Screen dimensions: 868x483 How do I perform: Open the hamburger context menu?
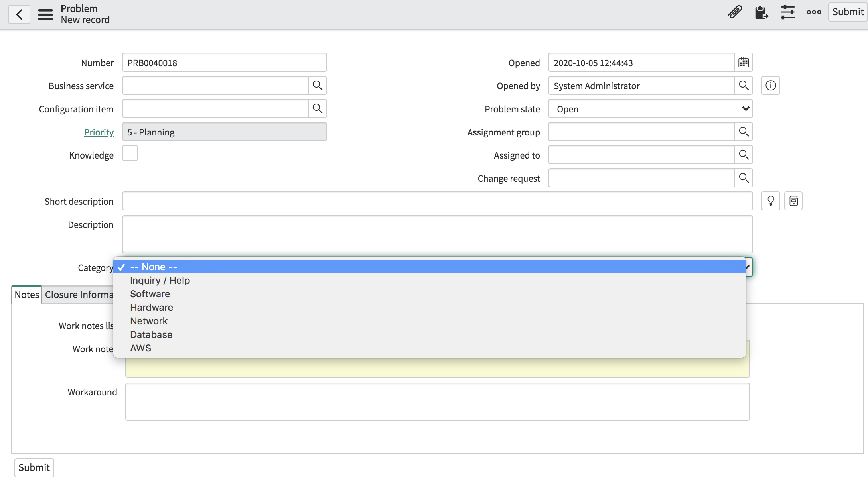[45, 15]
